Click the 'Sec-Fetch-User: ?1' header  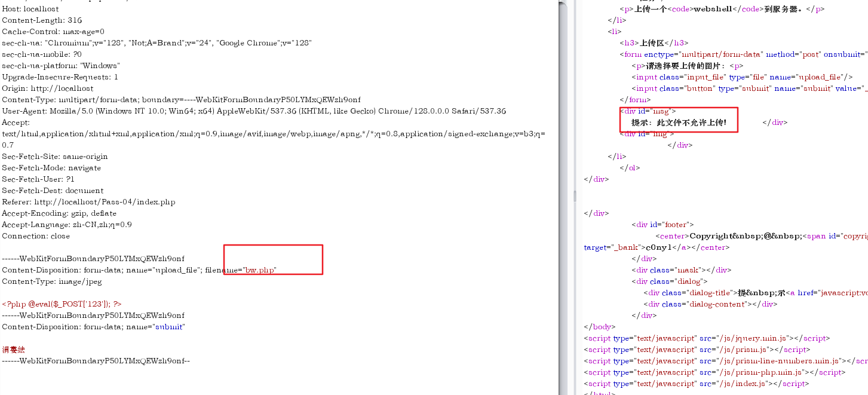pyautogui.click(x=38, y=179)
